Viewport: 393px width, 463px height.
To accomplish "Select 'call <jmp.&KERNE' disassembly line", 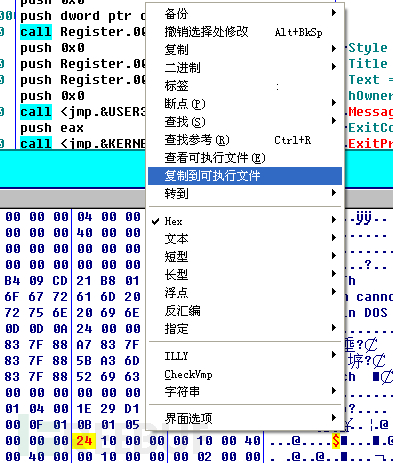I will click(83, 144).
